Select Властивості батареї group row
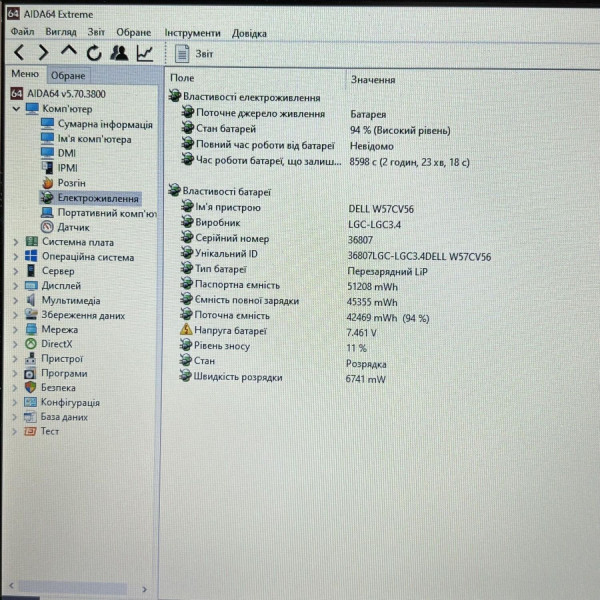The height and width of the screenshot is (600, 600). (227, 191)
